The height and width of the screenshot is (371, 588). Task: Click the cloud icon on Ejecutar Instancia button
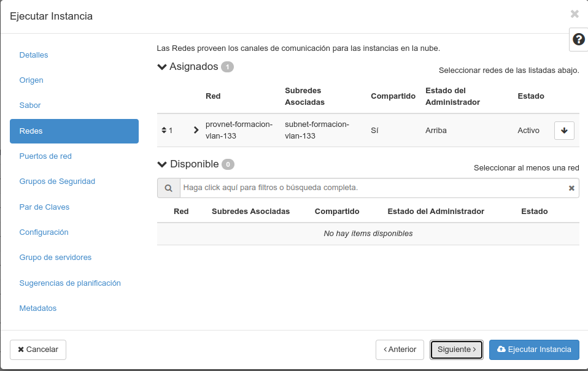pyautogui.click(x=502, y=350)
